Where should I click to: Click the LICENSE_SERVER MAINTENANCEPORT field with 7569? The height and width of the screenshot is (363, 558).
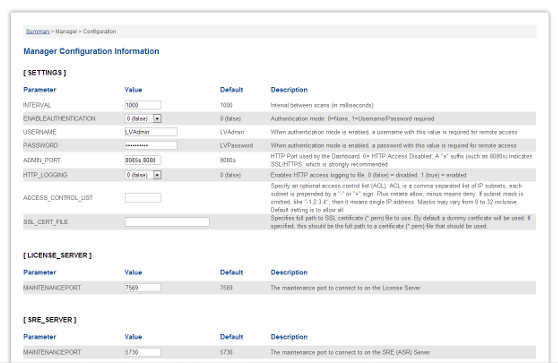point(143,288)
